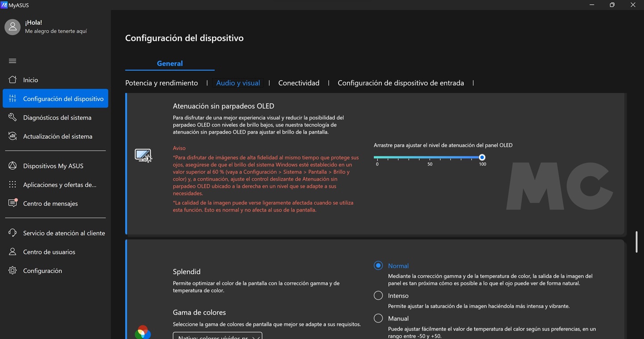Click the Diagnósticos del sistema wrench icon
644x339 pixels.
point(12,117)
